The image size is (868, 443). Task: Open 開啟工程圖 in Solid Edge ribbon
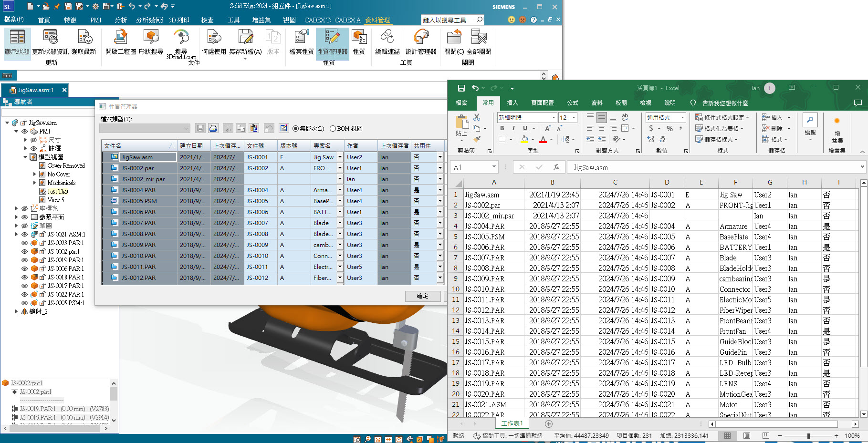[121, 41]
